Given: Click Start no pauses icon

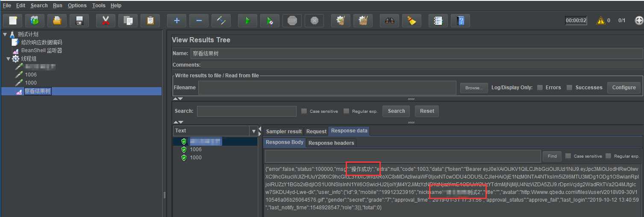Looking at the screenshot, I should [270, 21].
